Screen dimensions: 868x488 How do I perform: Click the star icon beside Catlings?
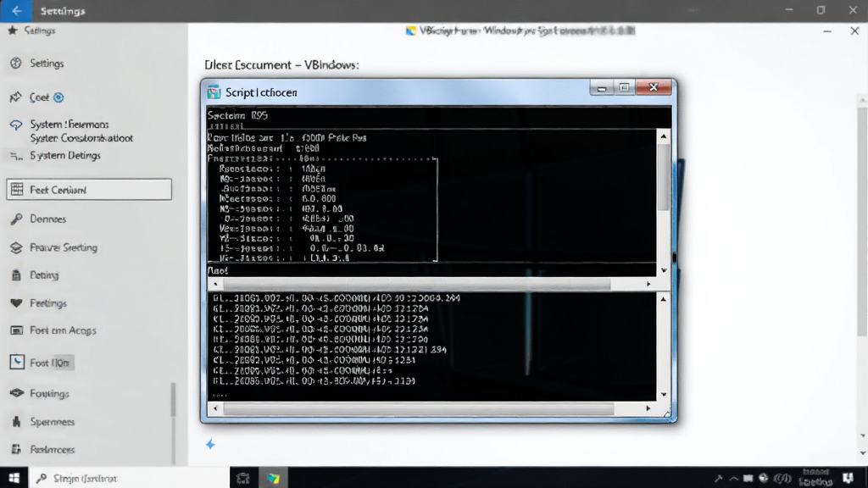pyautogui.click(x=12, y=30)
